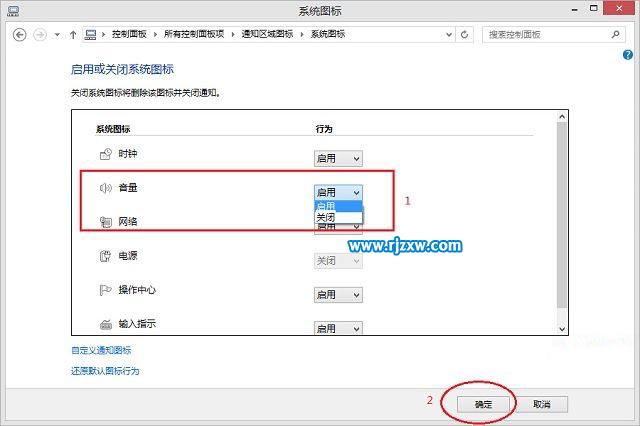Open recent locations dropdown arrow

click(57, 35)
